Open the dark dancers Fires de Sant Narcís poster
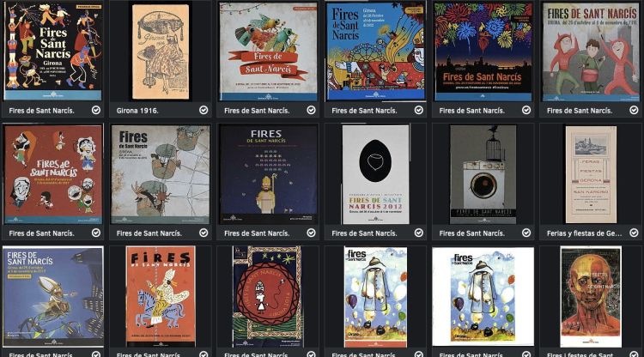644x357 pixels. pos(52,51)
